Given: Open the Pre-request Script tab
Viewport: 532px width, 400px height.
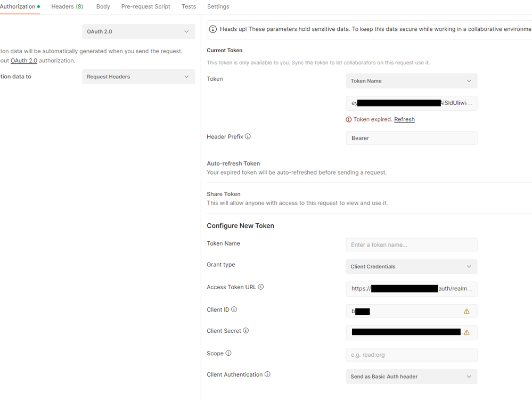Looking at the screenshot, I should [x=146, y=6].
